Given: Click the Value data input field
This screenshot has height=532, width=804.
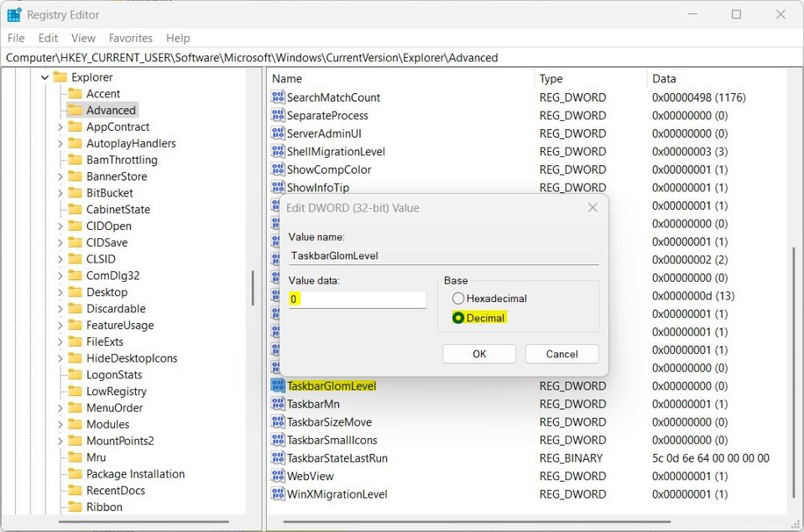Looking at the screenshot, I should (358, 300).
